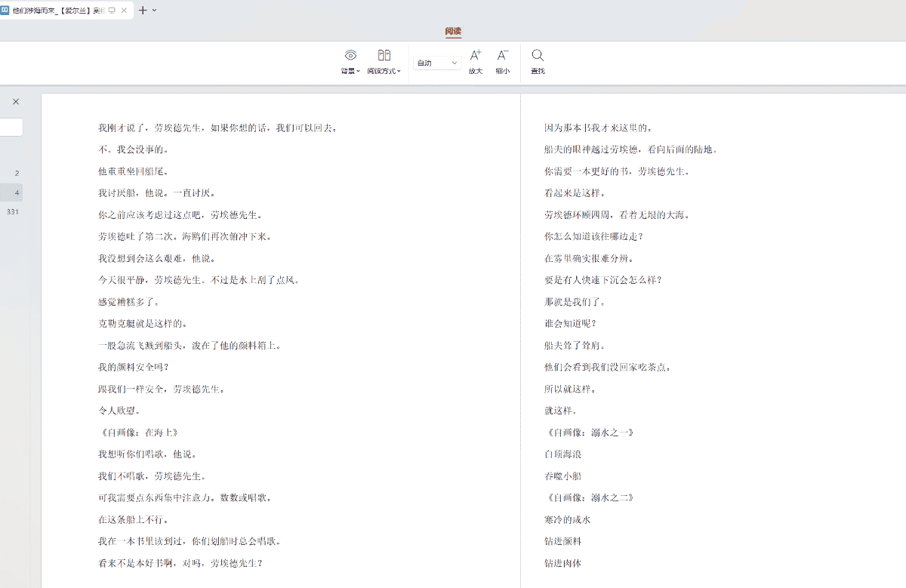Open the 查找 magnifier search tool
The height and width of the screenshot is (588, 906).
(538, 55)
